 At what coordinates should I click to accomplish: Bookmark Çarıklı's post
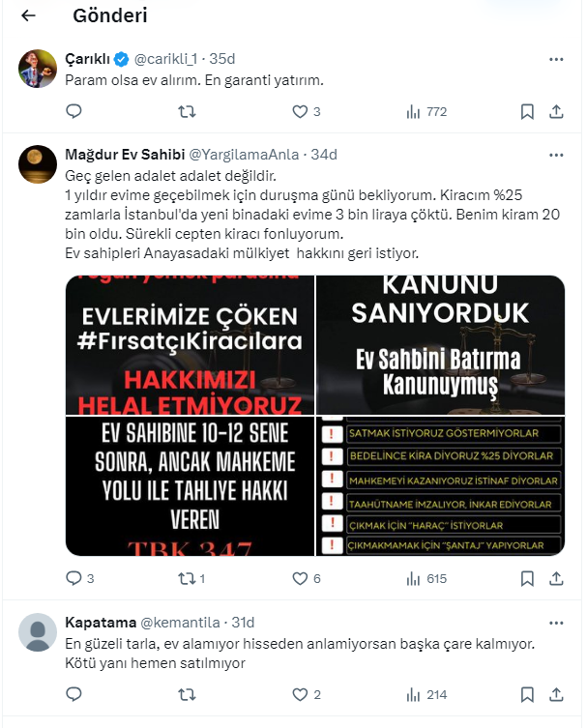pyautogui.click(x=527, y=111)
